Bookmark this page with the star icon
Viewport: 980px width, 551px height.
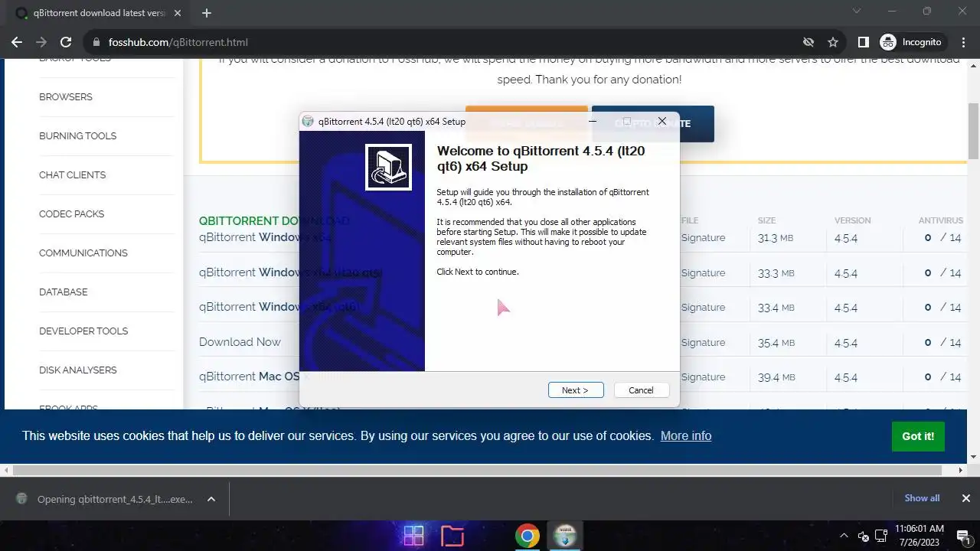(833, 42)
